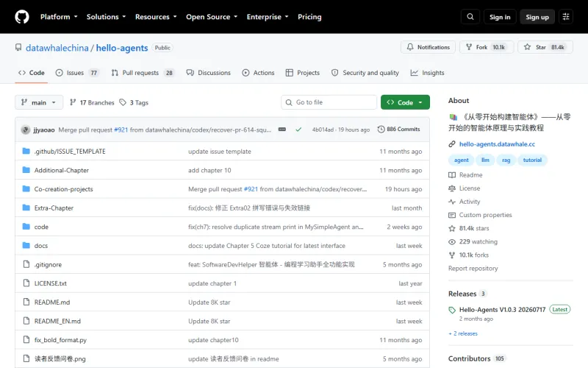Open the README_EN.md file
Image resolution: width=588 pixels, height=368 pixels.
pyautogui.click(x=57, y=321)
